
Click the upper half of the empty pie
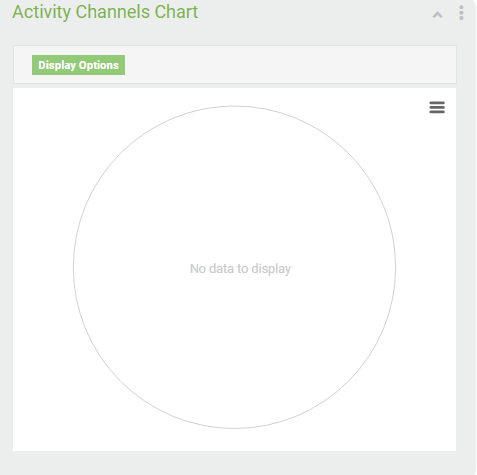coord(234,187)
